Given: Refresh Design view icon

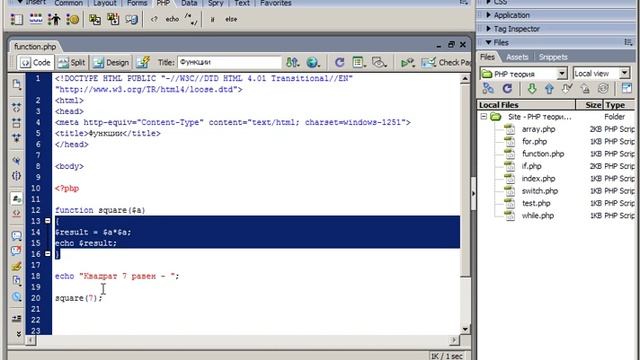Looking at the screenshot, I should coord(339,62).
